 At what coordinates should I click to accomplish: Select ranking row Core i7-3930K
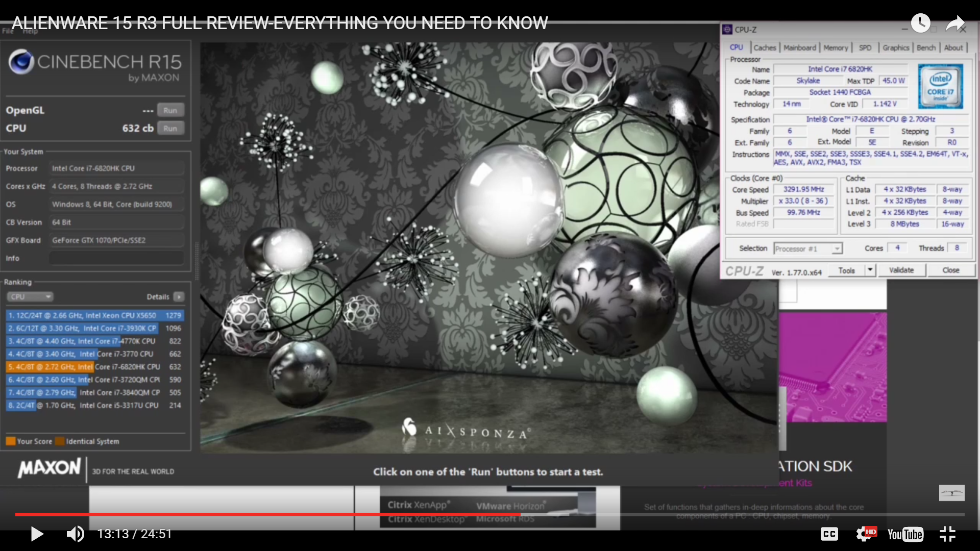click(x=95, y=328)
